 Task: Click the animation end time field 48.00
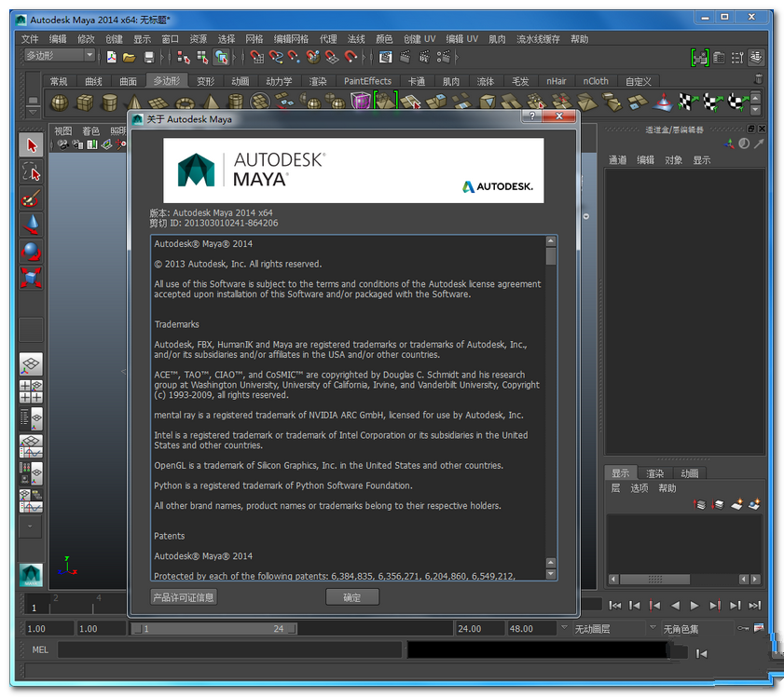click(531, 629)
